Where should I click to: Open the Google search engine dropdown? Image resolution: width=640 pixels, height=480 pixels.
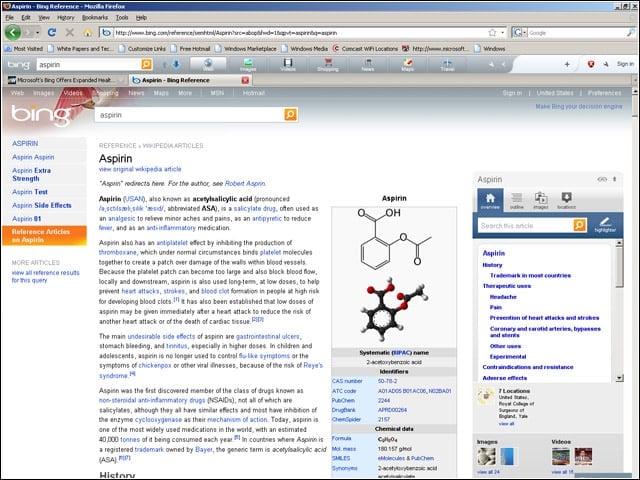coord(525,33)
